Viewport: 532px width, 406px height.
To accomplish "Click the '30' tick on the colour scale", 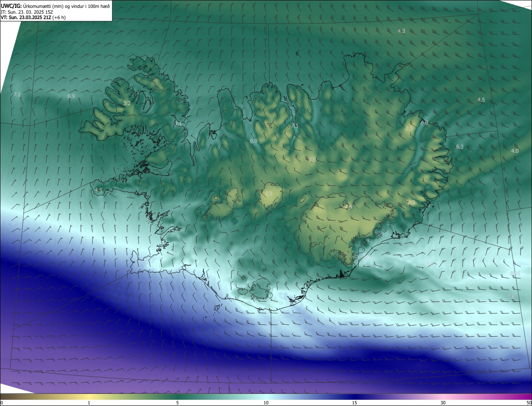I will [x=443, y=403].
